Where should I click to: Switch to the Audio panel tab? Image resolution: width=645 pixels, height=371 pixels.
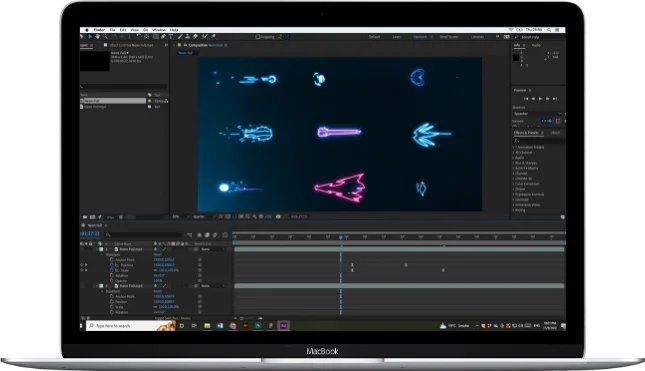tap(536, 45)
